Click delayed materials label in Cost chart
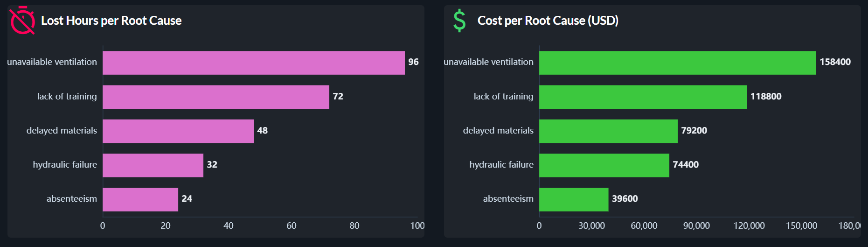The height and width of the screenshot is (247, 868). click(x=498, y=131)
